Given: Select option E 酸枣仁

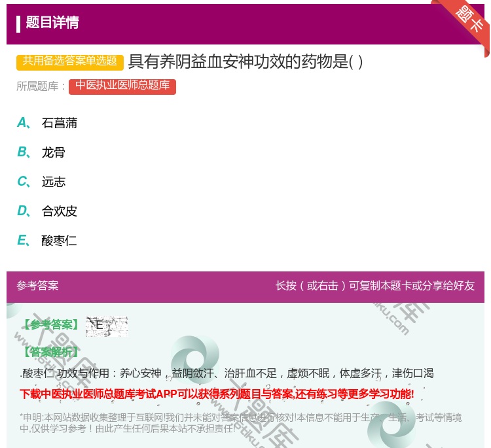Looking at the screenshot, I should click(x=47, y=240).
